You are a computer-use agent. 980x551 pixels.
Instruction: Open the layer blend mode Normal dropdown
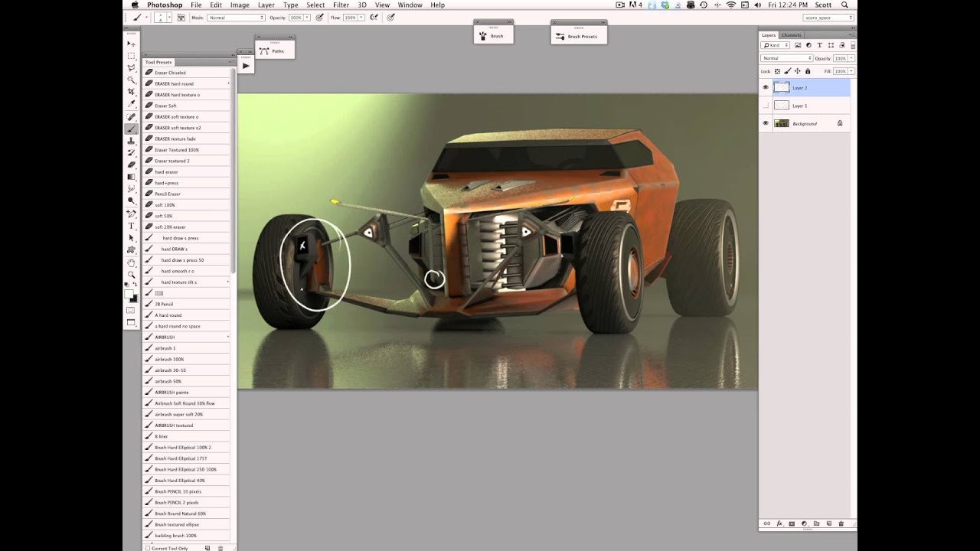click(786, 58)
